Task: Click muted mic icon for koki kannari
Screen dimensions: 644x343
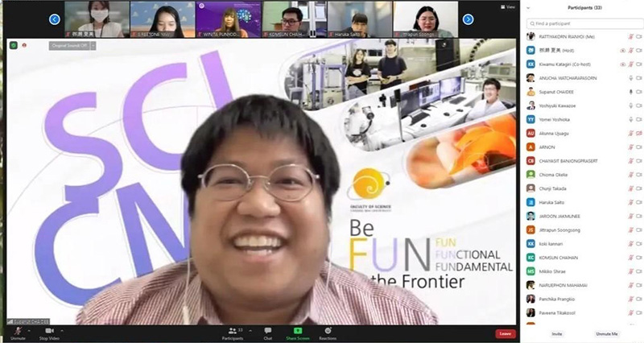Action: coord(631,244)
